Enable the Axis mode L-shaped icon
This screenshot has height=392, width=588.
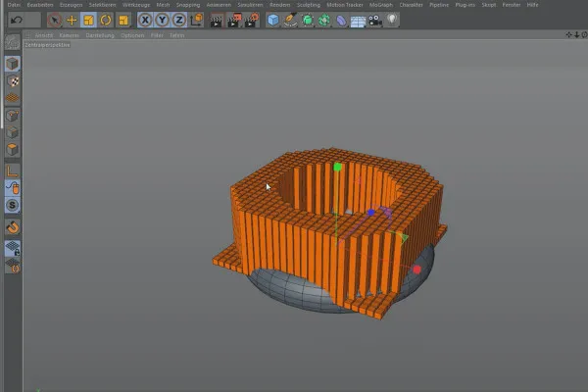tap(13, 171)
